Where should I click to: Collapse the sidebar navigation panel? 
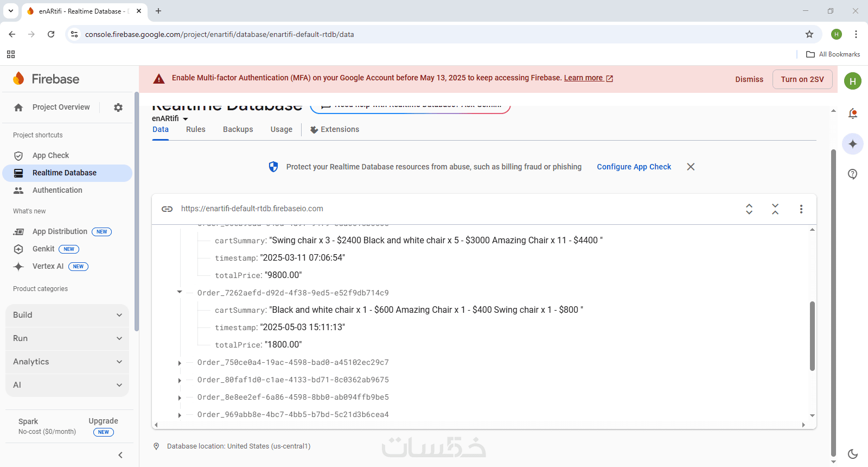[x=120, y=455]
